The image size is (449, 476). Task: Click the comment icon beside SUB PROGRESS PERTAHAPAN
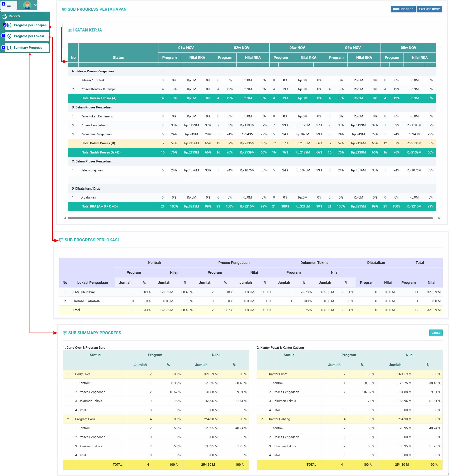click(x=64, y=9)
